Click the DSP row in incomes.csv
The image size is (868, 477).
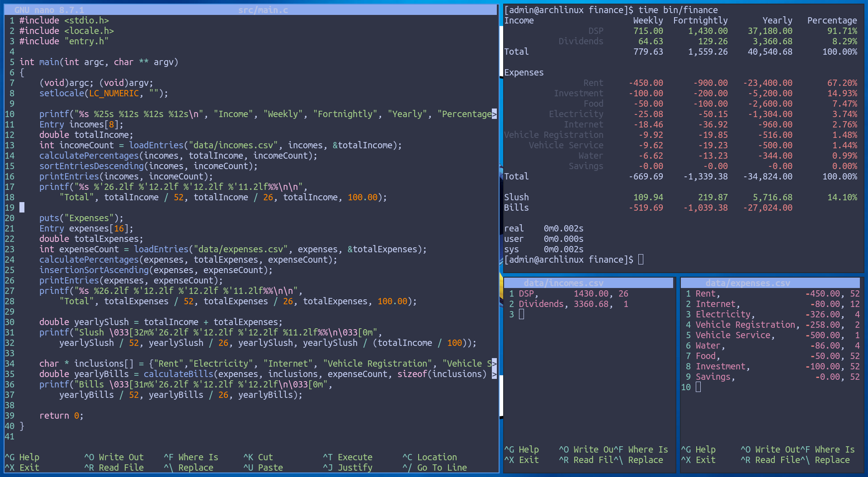pos(573,293)
